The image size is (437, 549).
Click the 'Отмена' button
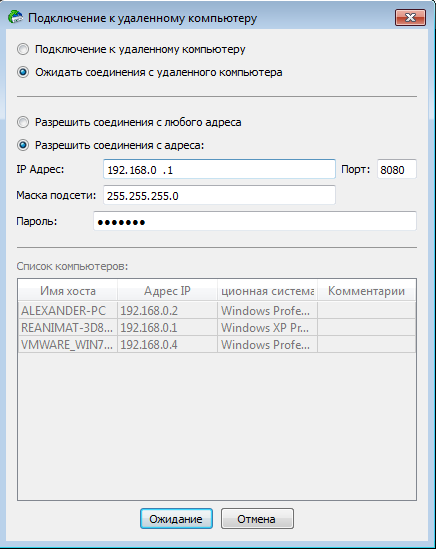pos(257,519)
